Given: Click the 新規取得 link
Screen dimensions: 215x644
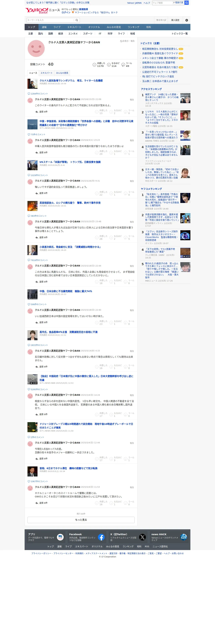Looking at the screenshot, I should click(84, 9).
